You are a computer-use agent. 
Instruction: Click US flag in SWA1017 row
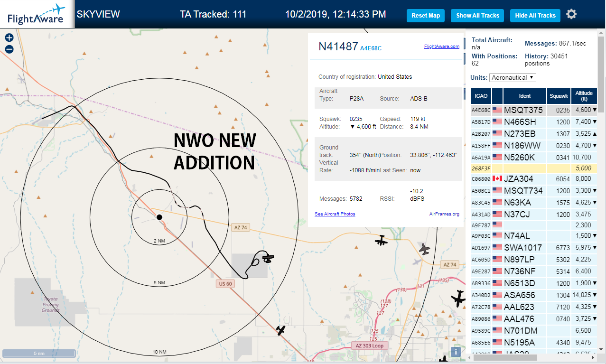[497, 248]
